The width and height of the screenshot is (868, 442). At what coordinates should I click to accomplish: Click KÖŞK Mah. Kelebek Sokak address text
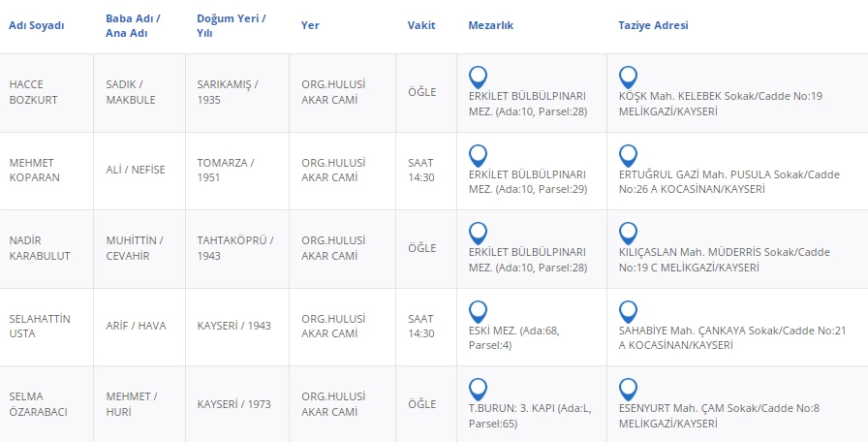point(720,104)
